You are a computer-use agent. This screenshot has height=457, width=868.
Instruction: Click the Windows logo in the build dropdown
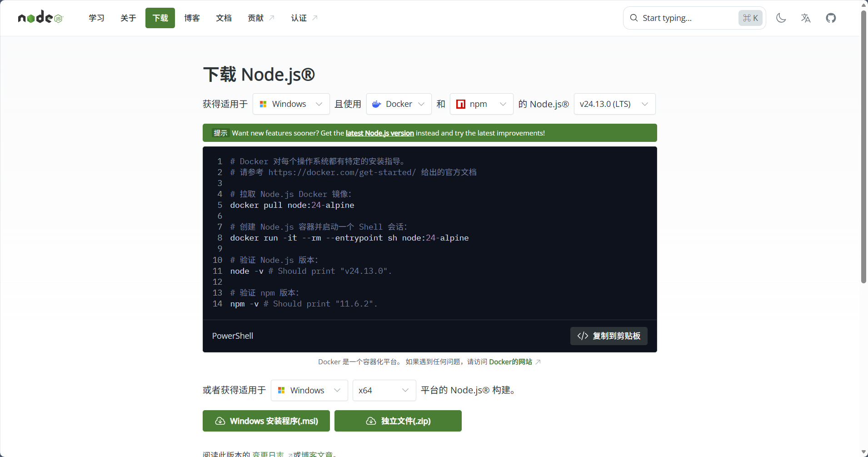pos(281,391)
